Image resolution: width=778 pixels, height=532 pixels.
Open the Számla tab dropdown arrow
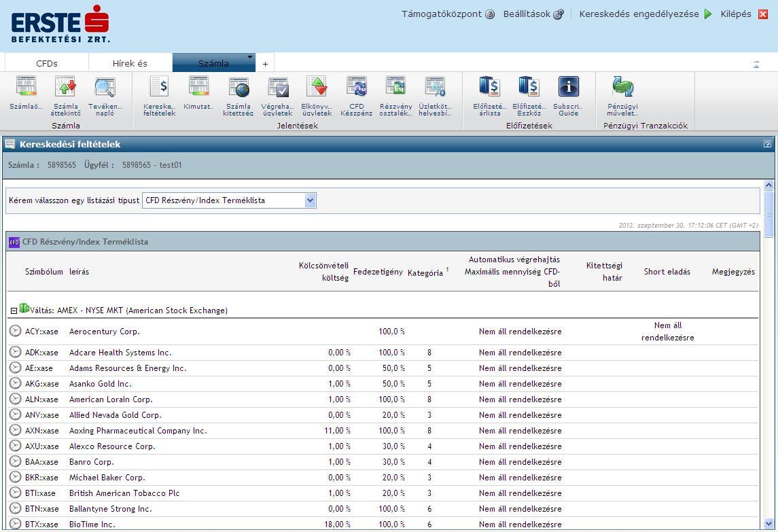pyautogui.click(x=249, y=57)
